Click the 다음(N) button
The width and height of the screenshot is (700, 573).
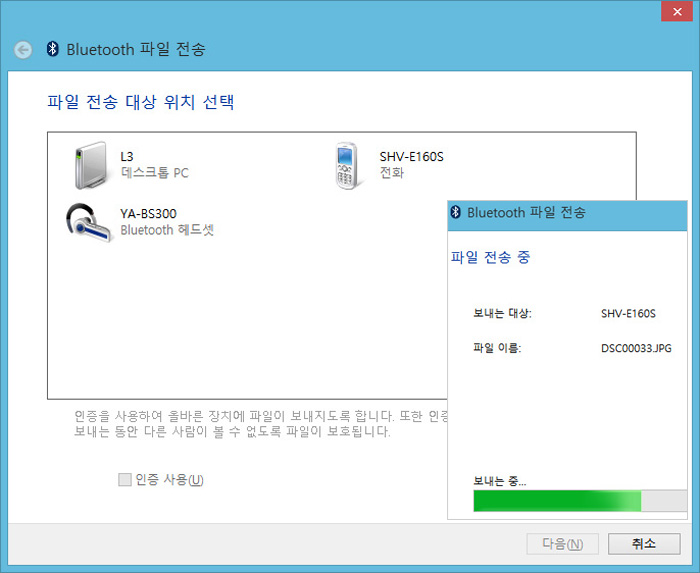(x=562, y=544)
